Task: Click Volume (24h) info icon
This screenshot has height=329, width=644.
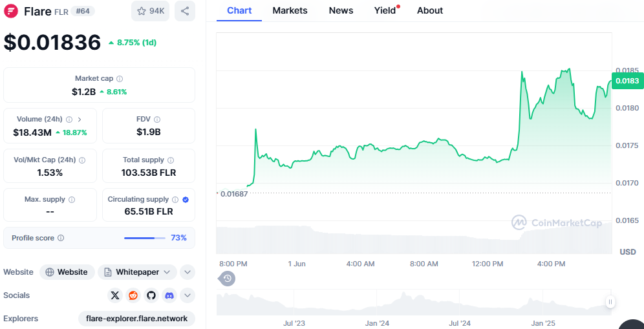Action: (x=69, y=119)
